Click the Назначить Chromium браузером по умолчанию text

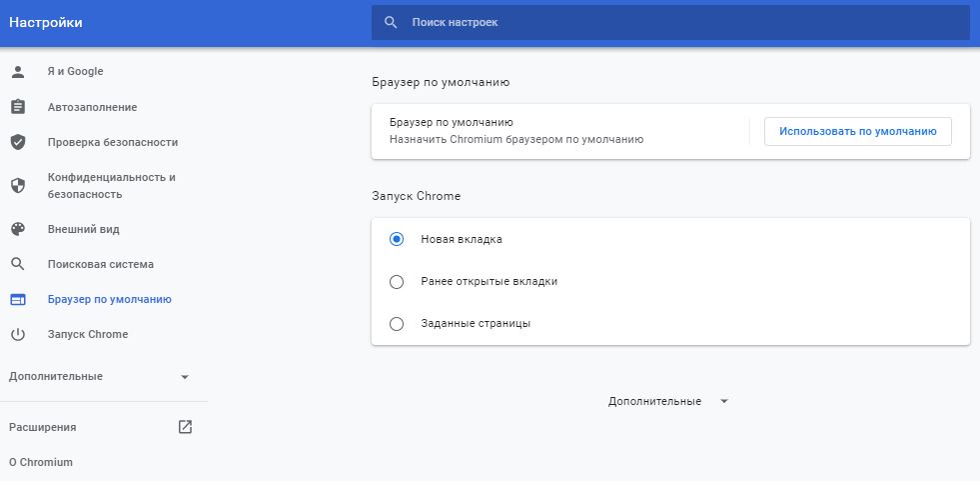[516, 139]
